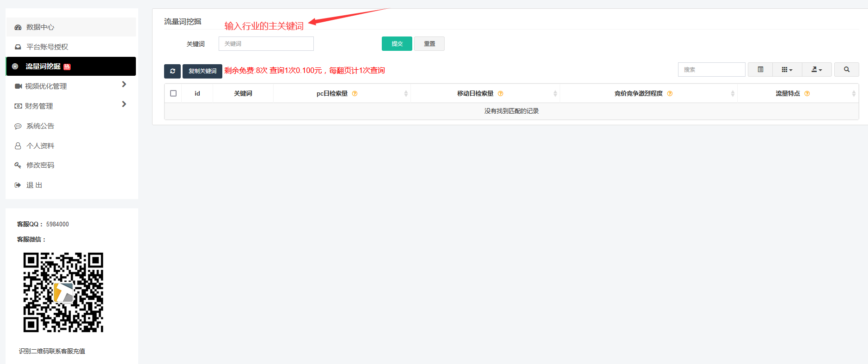Viewport: 868px width, 364px height.
Task: Click the customer service WeChat QR code
Action: coord(63,292)
